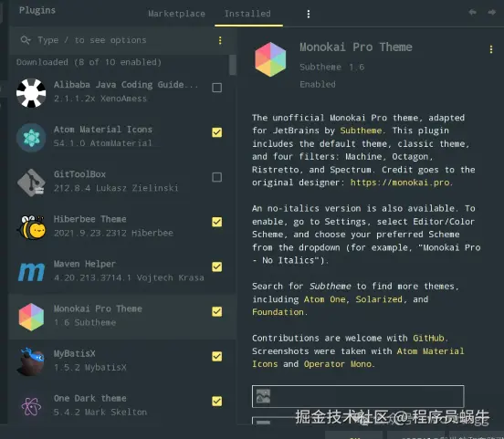The height and width of the screenshot is (439, 504).
Task: Click the Alibaba Java Coding Guidelines icon
Action: click(x=31, y=93)
